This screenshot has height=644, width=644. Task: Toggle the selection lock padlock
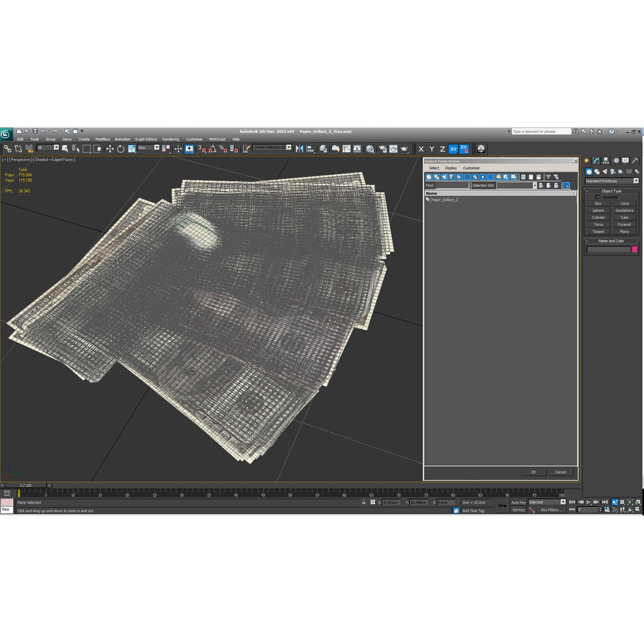(x=364, y=502)
